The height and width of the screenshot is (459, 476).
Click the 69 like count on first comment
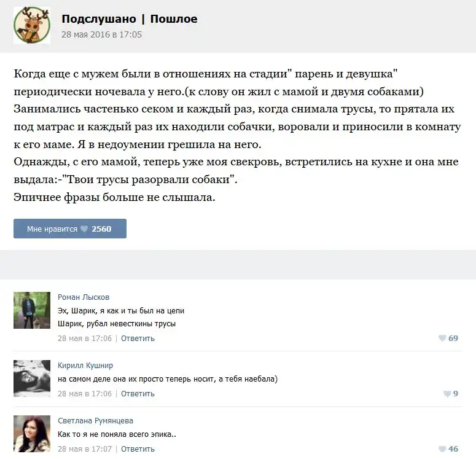453,338
